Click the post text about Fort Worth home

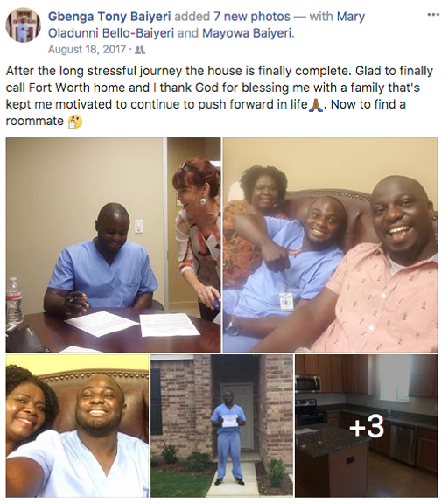(x=219, y=95)
